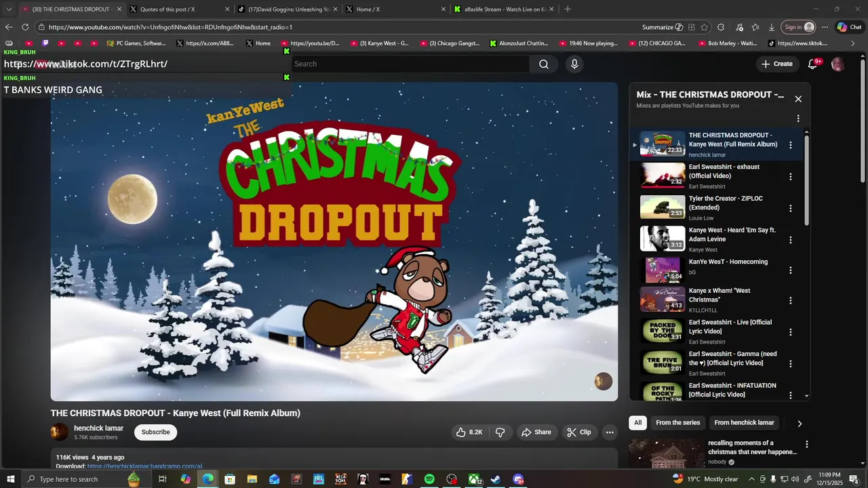Open Microsoft Store from the taskbar
The image size is (868, 488).
click(x=230, y=479)
